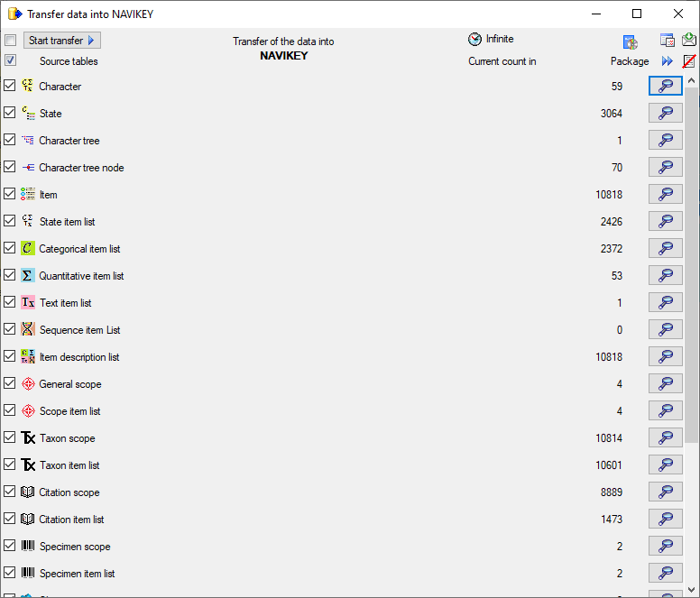
Task: Uncheck the Text item list checkbox
Action: pos(9,302)
